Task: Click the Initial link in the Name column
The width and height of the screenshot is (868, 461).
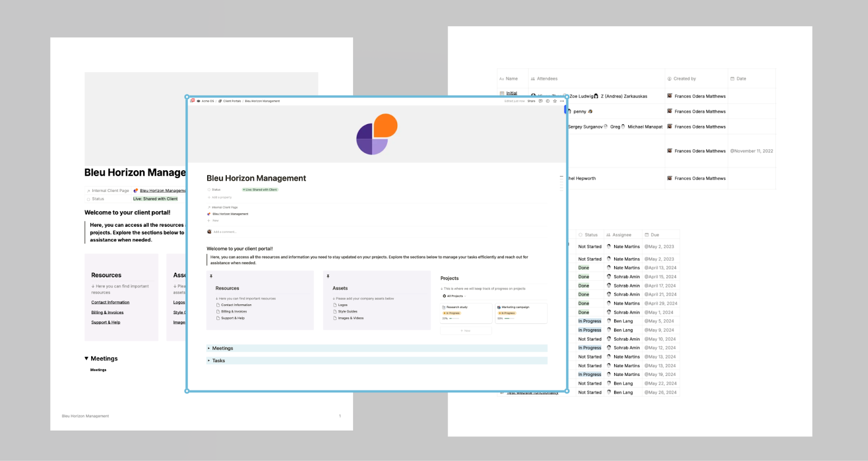Action: click(512, 93)
